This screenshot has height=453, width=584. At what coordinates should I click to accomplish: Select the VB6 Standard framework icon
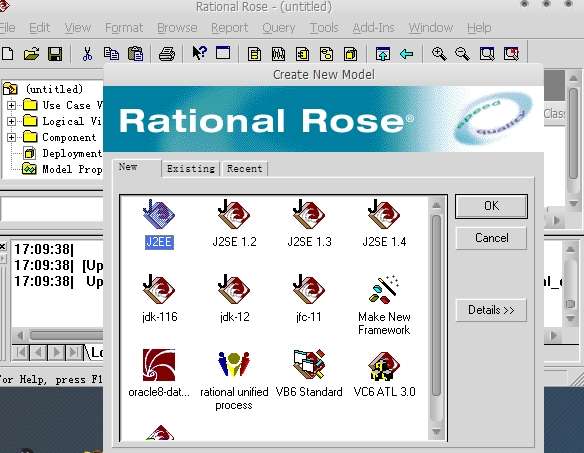[x=309, y=364]
